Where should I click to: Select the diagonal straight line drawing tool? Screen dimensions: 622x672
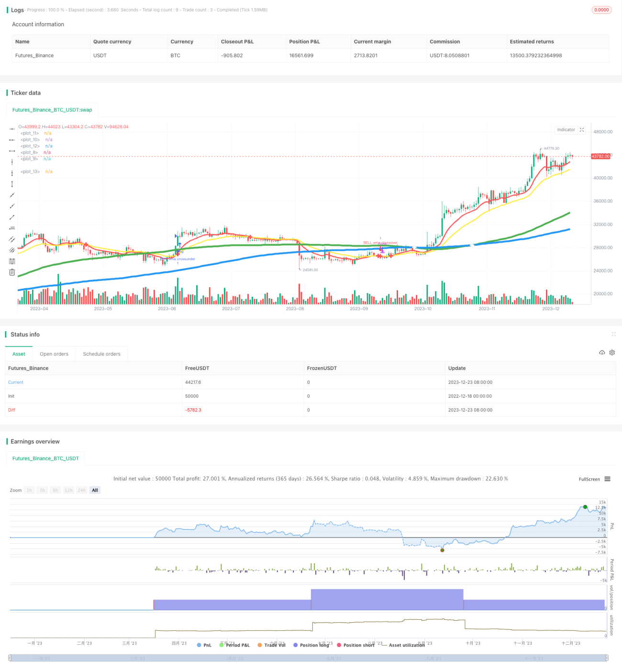pyautogui.click(x=12, y=195)
